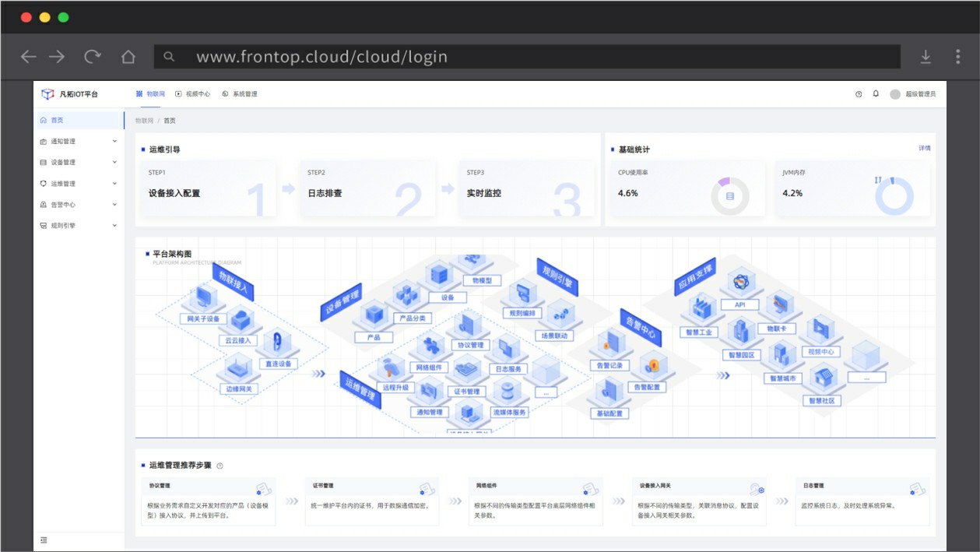Click the CPU使用率 donut chart
This screenshot has height=552, width=980.
(729, 196)
